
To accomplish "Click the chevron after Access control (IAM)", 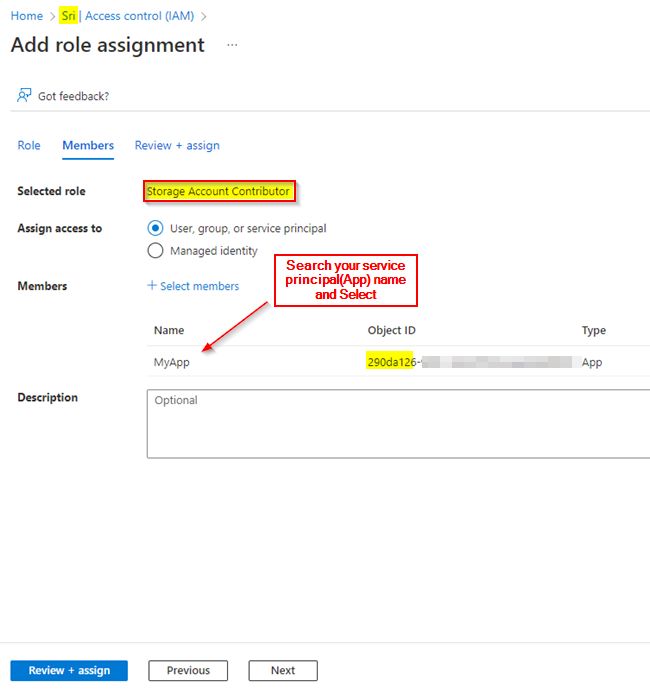I will [x=204, y=16].
